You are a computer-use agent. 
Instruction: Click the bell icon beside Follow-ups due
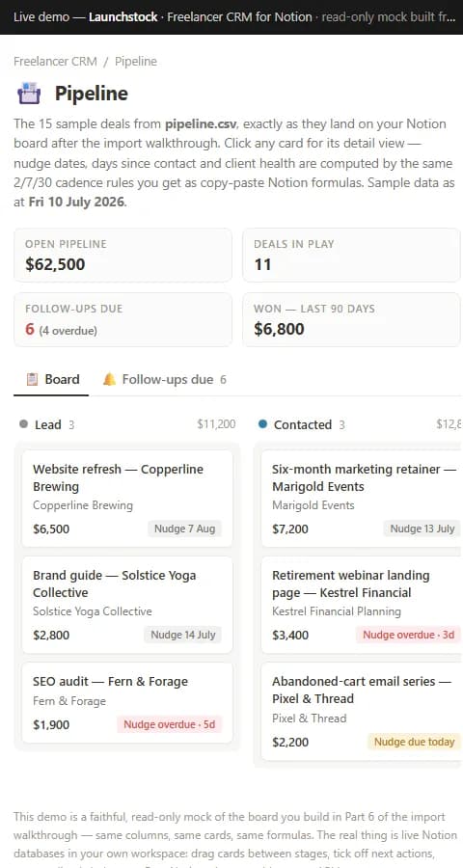(x=109, y=379)
